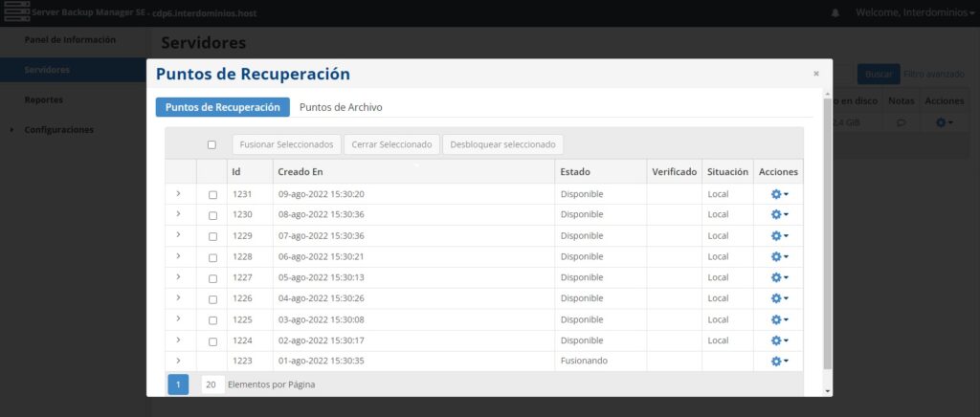The width and height of the screenshot is (980, 417).
Task: Click the Local value in row 1224
Action: (x=718, y=340)
